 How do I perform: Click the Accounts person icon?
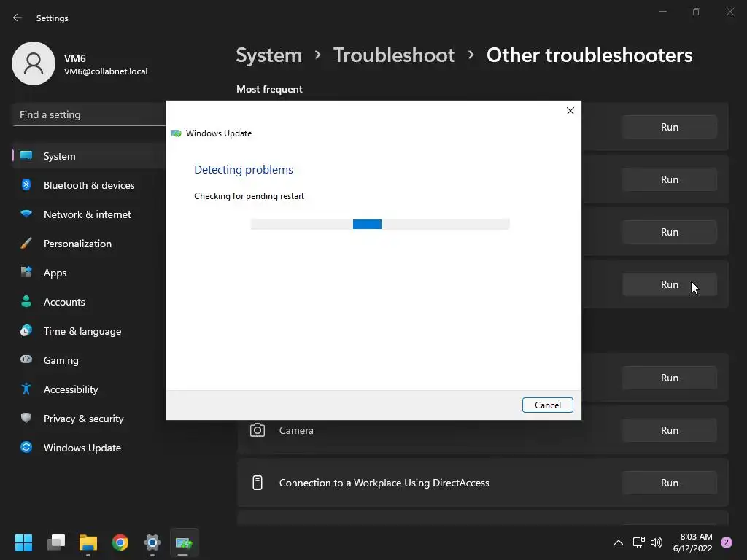point(26,301)
